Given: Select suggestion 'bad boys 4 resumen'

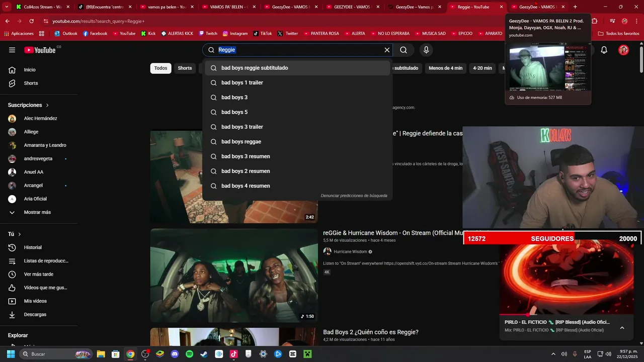Looking at the screenshot, I should [x=297, y=186].
